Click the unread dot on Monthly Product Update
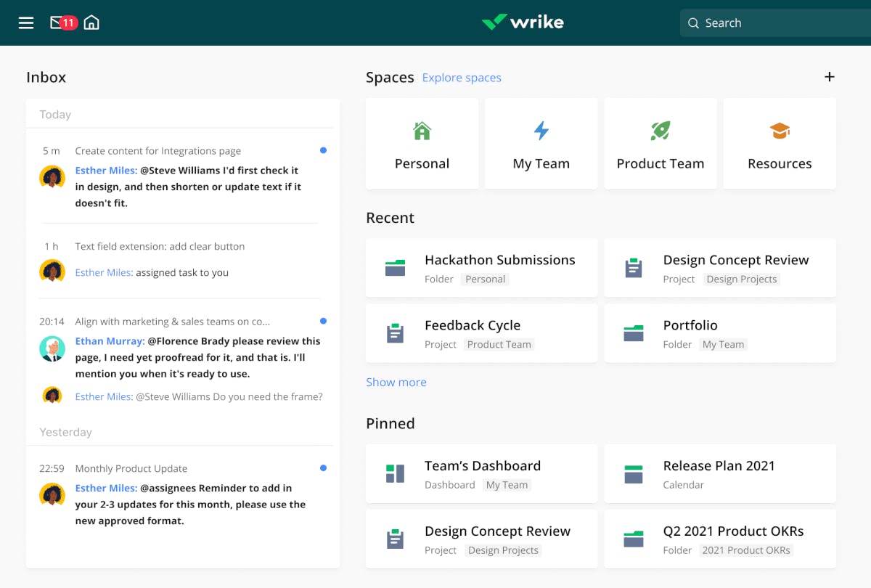 click(x=323, y=468)
